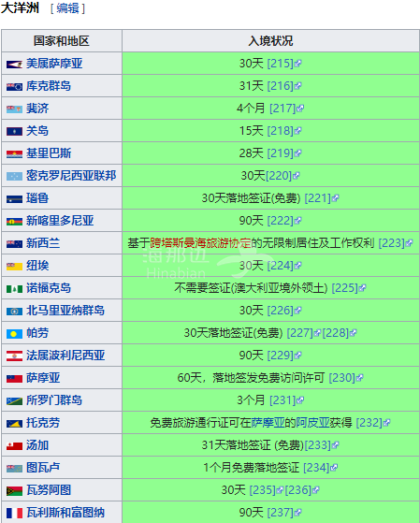Click the Tonga flag icon

[14, 446]
